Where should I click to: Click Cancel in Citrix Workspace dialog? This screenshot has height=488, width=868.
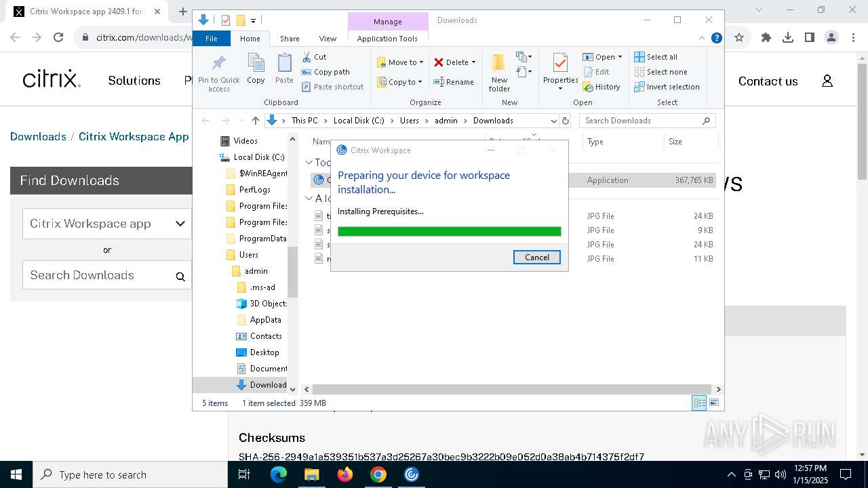pyautogui.click(x=537, y=258)
